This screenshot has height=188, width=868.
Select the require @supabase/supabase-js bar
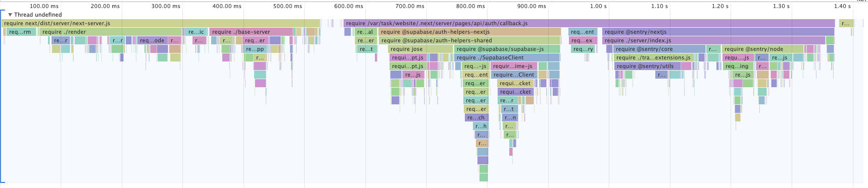[507, 49]
